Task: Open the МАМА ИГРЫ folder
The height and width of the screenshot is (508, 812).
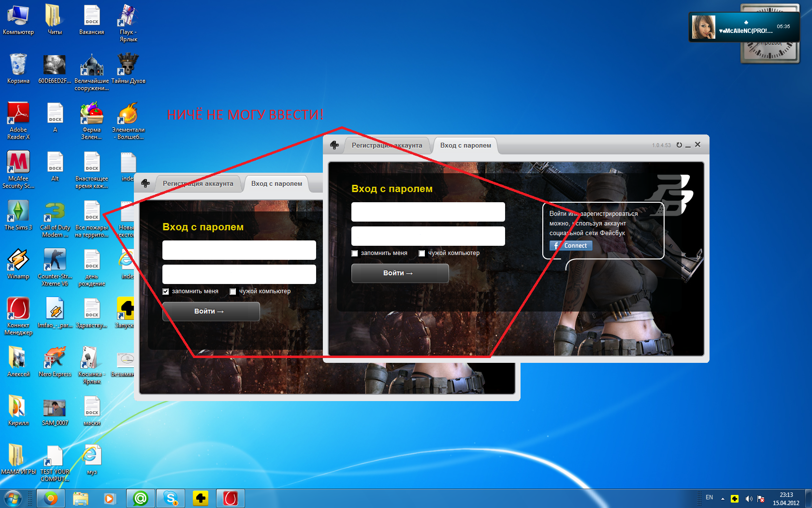Action: [18, 459]
